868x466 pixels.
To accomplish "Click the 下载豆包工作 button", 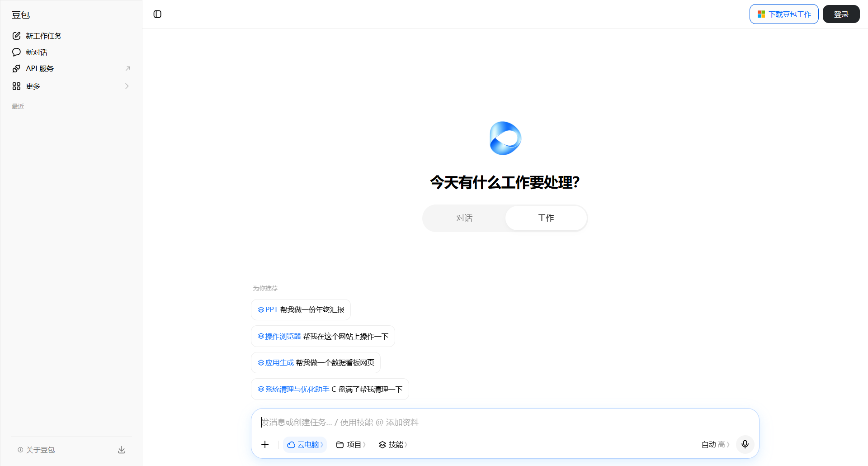I will point(784,14).
